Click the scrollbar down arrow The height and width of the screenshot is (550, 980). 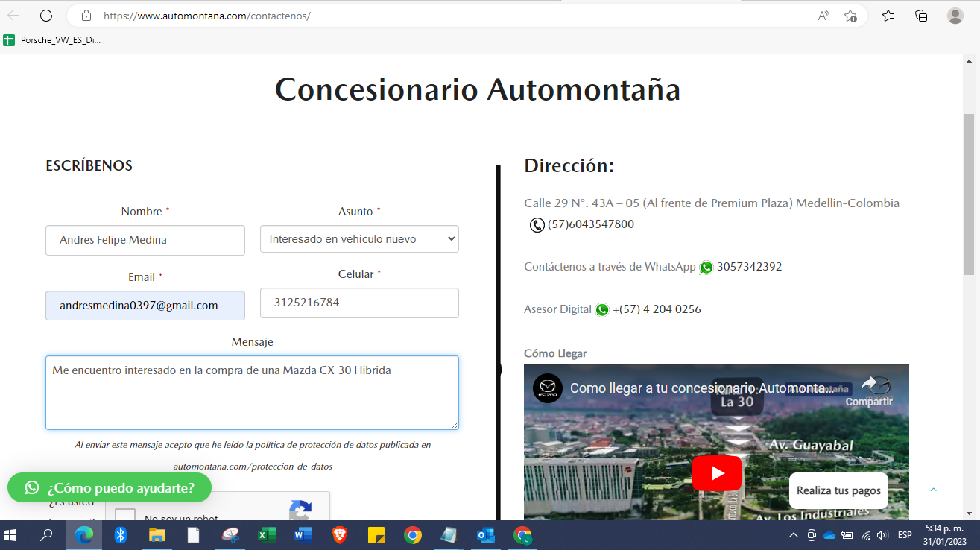[969, 513]
